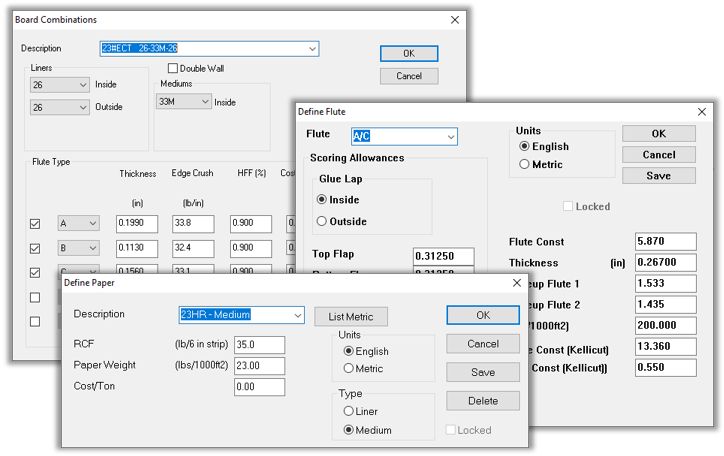Click the RCF value field
Screen dimensions: 724x456
(x=257, y=345)
